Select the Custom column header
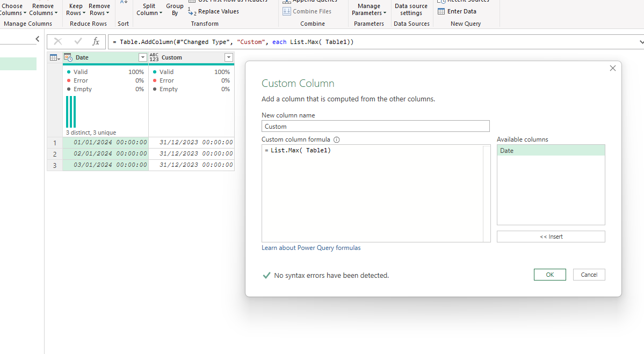This screenshot has height=354, width=644. click(191, 57)
